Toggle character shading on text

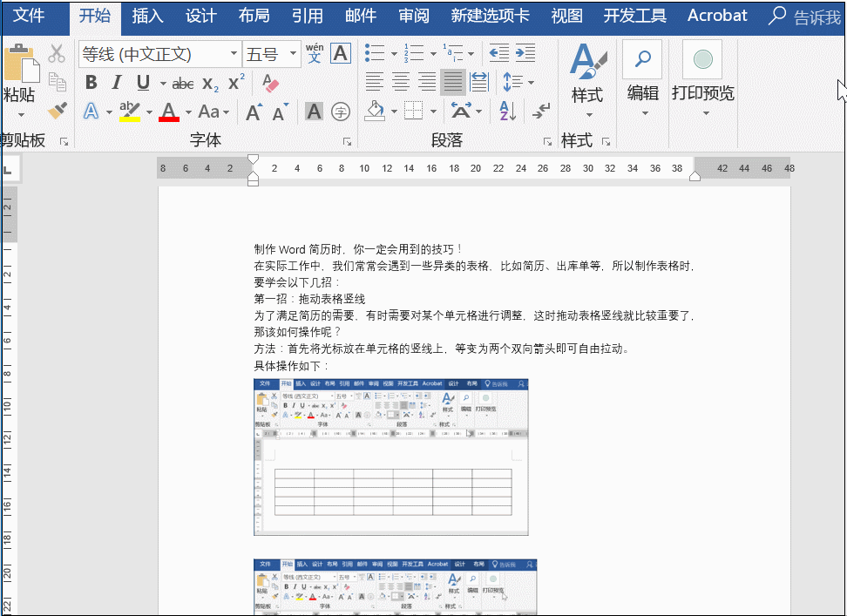point(314,112)
